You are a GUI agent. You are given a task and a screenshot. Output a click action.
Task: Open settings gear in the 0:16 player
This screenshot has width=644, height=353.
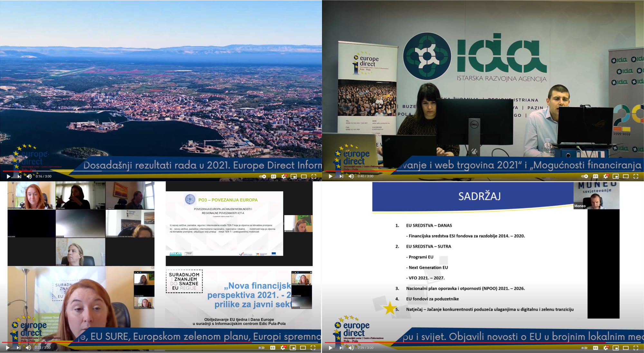coord(284,176)
